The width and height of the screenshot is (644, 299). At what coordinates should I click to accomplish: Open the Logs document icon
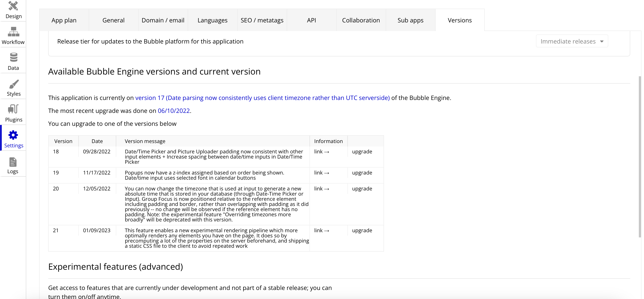(13, 162)
